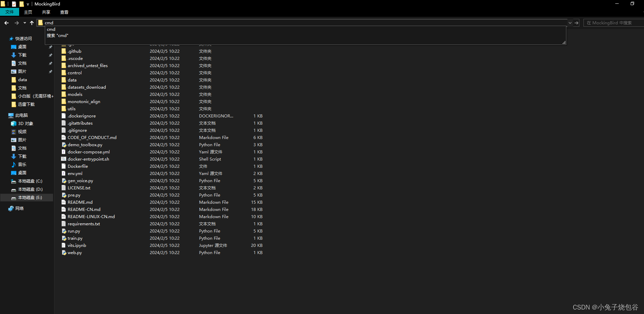
Task: Open the 查看 ribbon tab
Action: click(x=64, y=12)
